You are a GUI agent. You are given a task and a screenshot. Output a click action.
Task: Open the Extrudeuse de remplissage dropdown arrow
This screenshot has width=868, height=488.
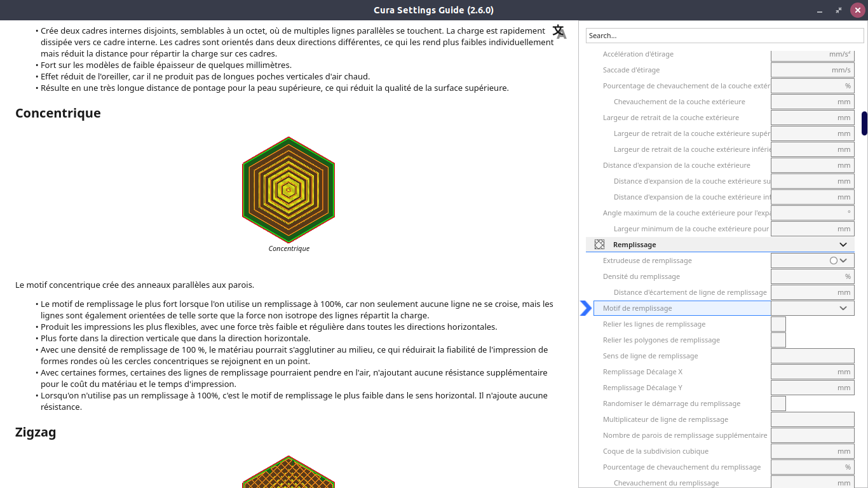(843, 261)
